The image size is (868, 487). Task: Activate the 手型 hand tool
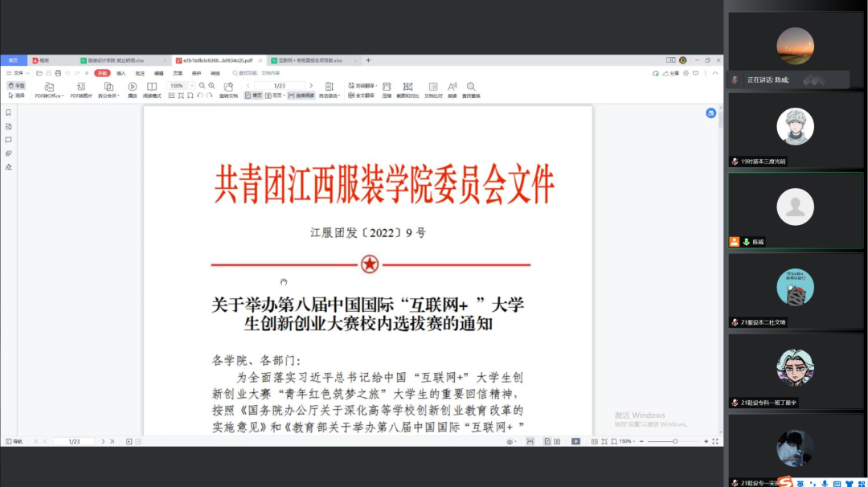coord(16,85)
